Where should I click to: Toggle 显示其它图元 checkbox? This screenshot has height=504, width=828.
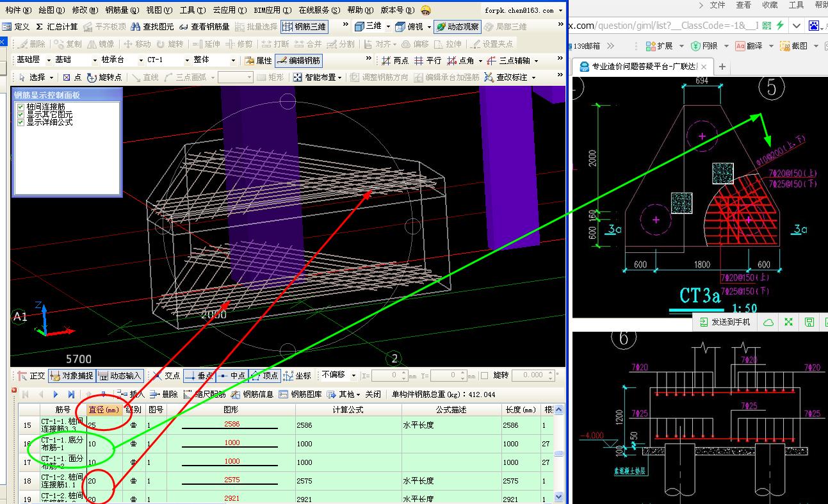pyautogui.click(x=21, y=115)
